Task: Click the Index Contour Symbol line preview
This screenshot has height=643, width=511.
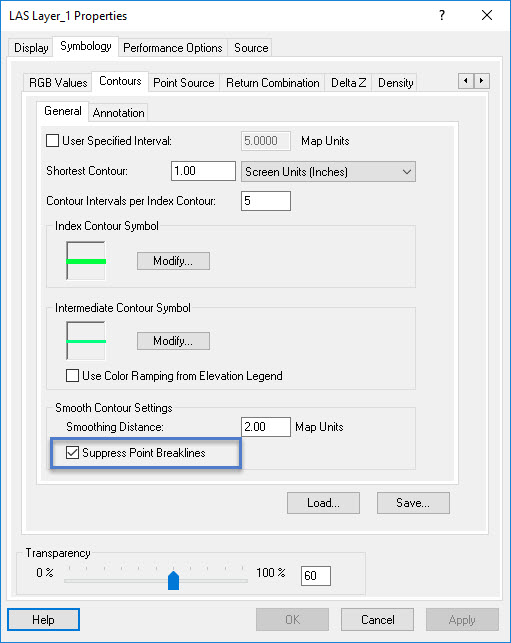Action: point(86,261)
